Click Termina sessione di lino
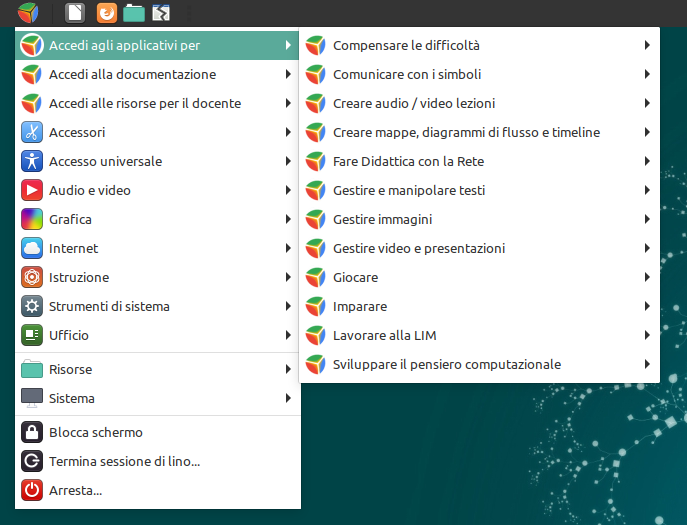The height and width of the screenshot is (525, 687). coord(124,461)
